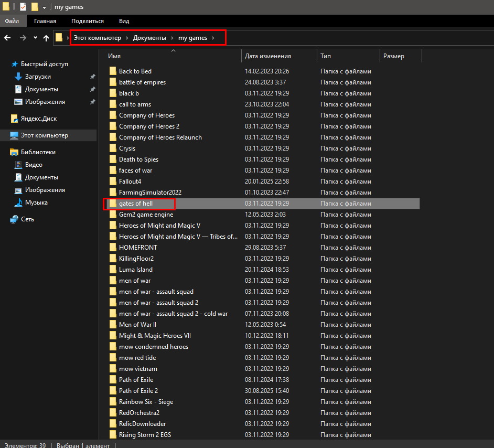This screenshot has height=448, width=494.
Task: Select Этот компьютер in navigation pane
Action: click(x=45, y=135)
